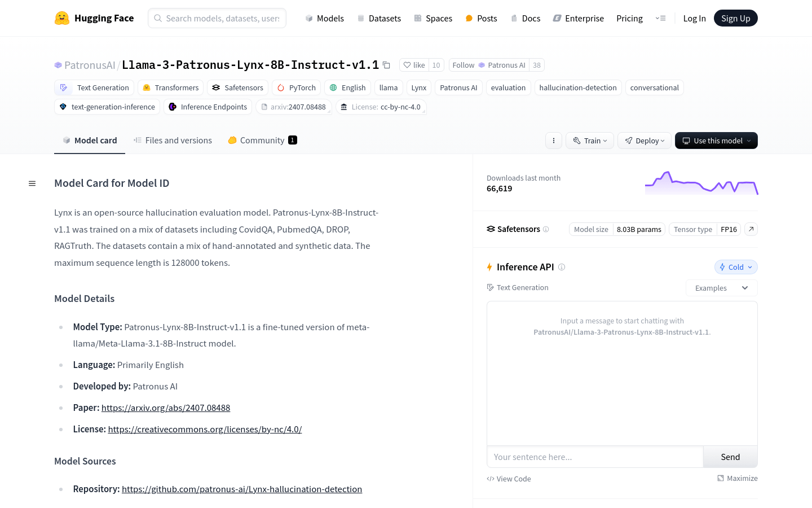Click the PatronusAI organization link in title
Screen dimensions: 812x508
90,65
